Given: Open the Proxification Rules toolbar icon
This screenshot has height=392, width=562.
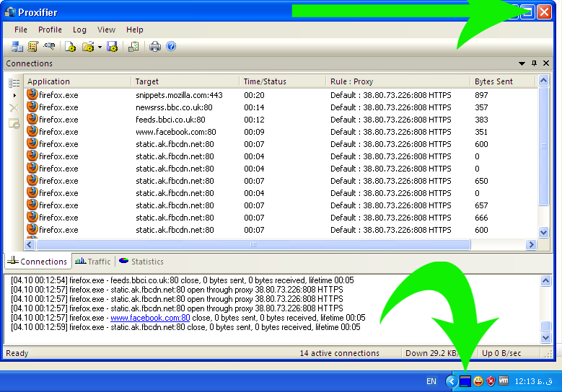Looking at the screenshot, I should pos(33,47).
